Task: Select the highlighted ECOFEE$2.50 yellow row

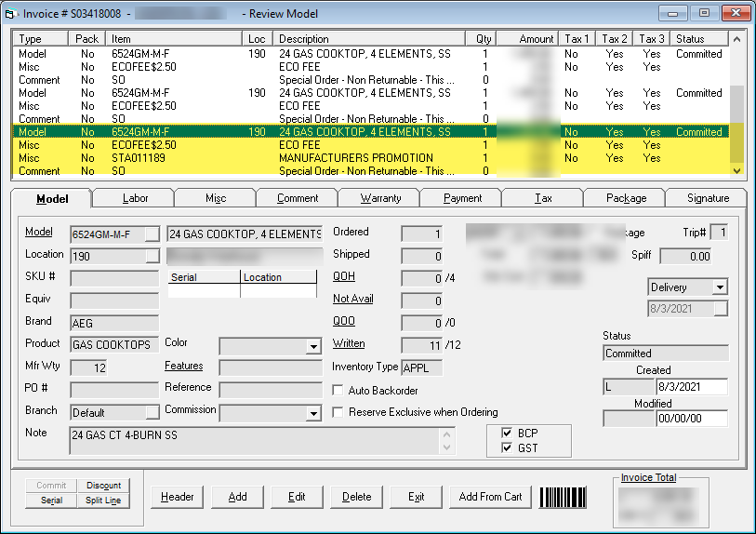Action: (x=370, y=145)
